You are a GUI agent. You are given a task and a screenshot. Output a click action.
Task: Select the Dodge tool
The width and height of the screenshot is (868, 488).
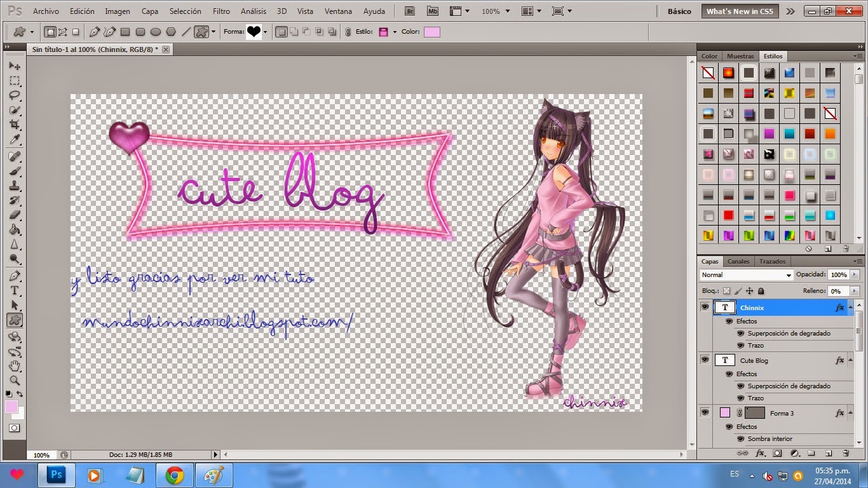tap(15, 259)
